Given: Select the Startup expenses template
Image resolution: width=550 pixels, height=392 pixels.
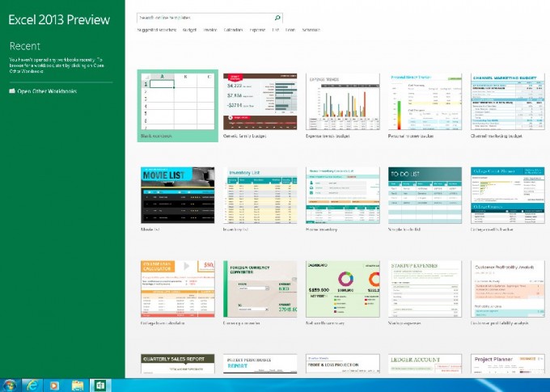Looking at the screenshot, I should 425,293.
